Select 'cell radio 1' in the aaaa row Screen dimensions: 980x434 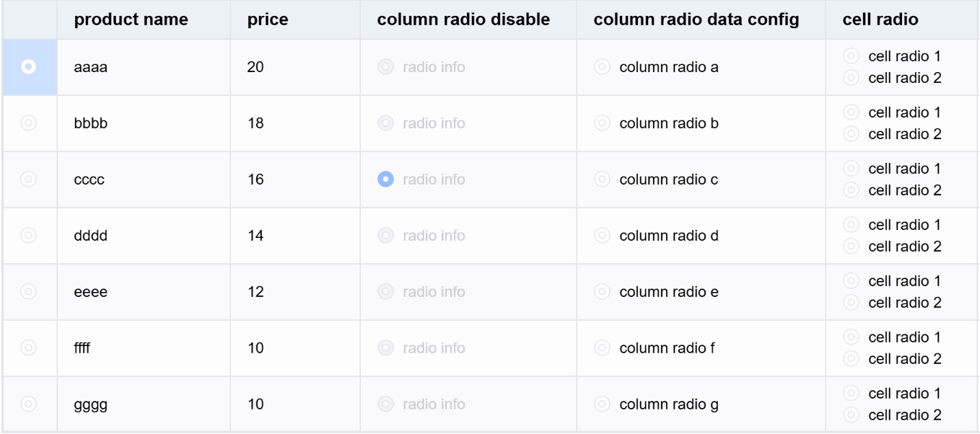point(852,56)
